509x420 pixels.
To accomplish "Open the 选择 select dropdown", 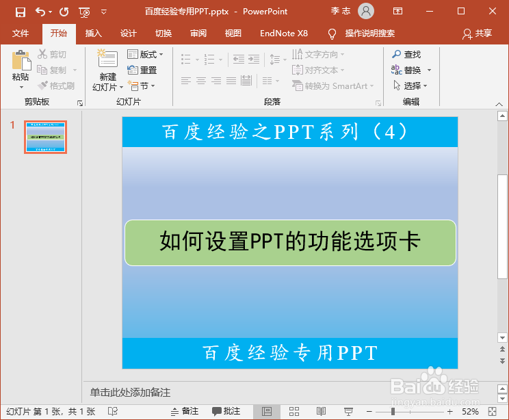I will pyautogui.click(x=410, y=86).
